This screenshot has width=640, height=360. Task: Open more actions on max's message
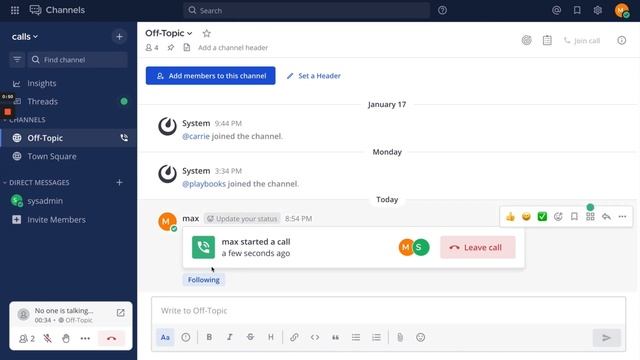tap(622, 217)
